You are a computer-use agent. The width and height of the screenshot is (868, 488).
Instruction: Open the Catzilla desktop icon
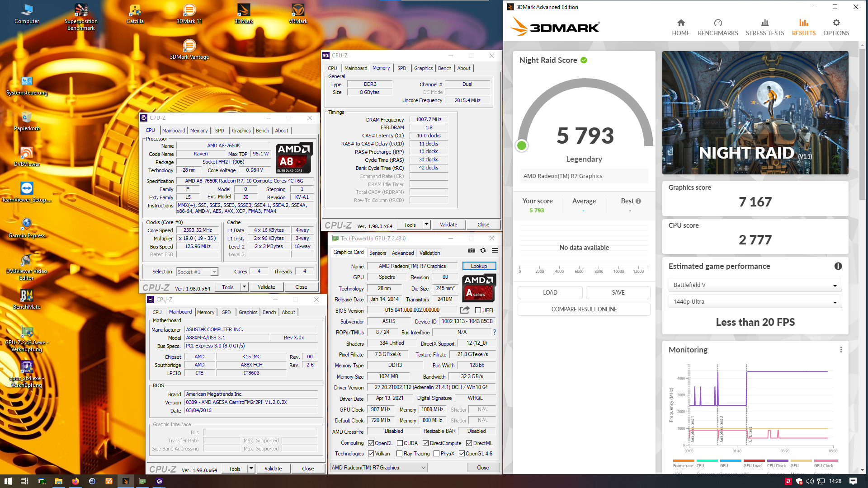pyautogui.click(x=135, y=14)
